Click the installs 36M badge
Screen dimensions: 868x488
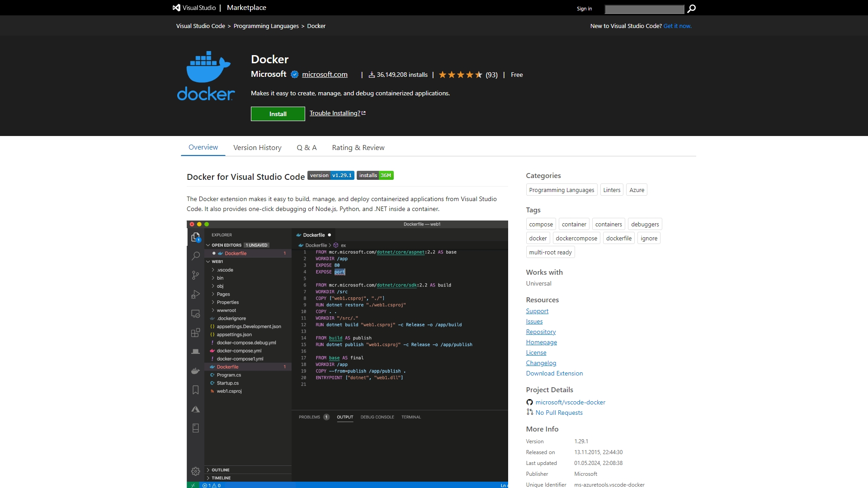click(x=375, y=175)
